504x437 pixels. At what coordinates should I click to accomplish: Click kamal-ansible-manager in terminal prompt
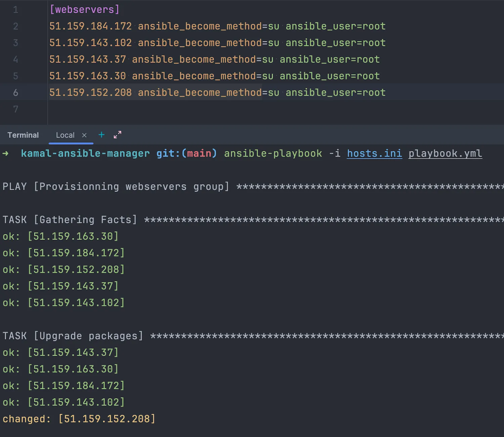(85, 153)
